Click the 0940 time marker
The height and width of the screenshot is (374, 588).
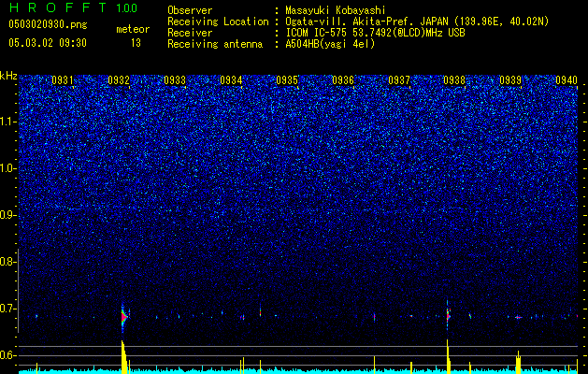click(x=566, y=80)
